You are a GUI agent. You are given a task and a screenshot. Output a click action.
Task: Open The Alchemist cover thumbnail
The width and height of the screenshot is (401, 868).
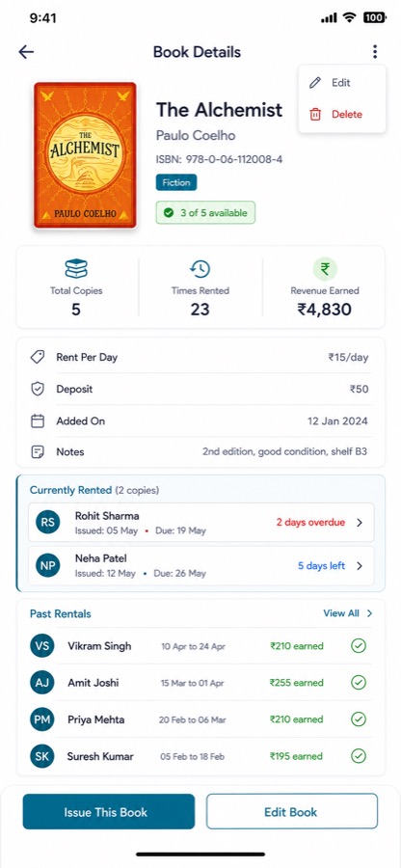85,155
